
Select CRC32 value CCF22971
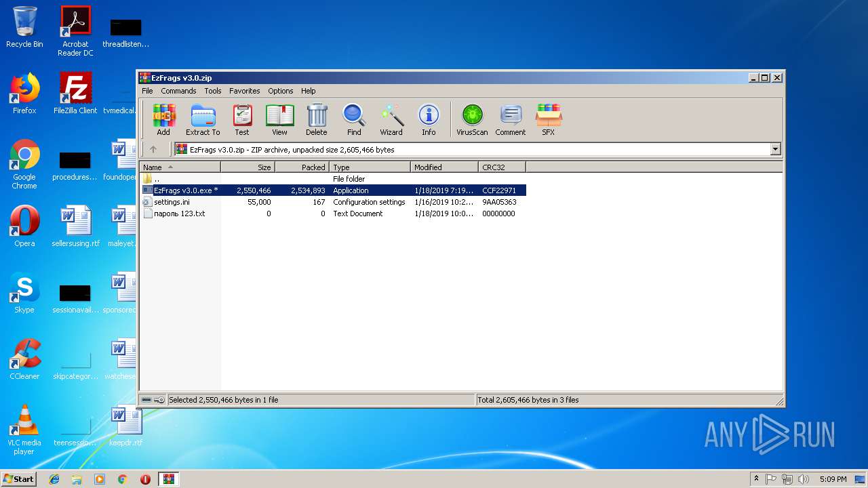pyautogui.click(x=499, y=190)
